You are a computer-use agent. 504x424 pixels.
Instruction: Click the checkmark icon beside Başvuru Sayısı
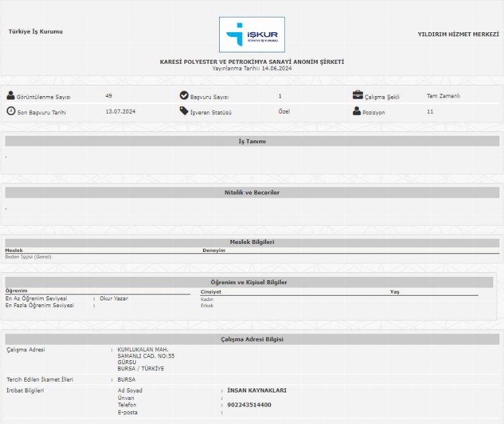click(184, 95)
